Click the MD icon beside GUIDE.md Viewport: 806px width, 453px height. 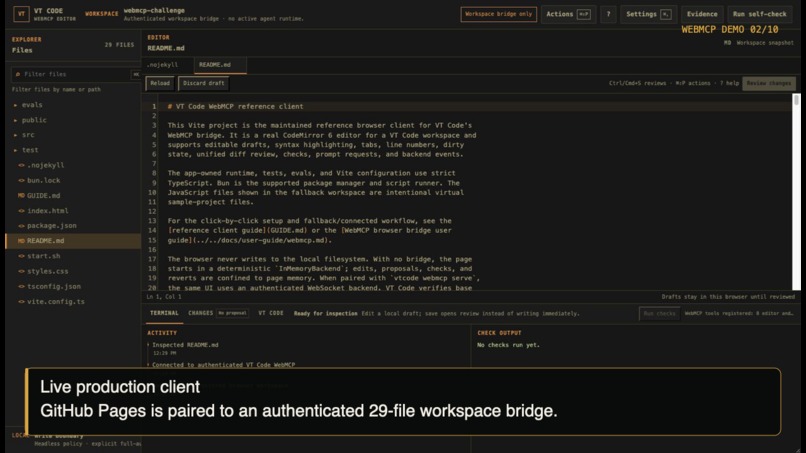[x=21, y=195]
